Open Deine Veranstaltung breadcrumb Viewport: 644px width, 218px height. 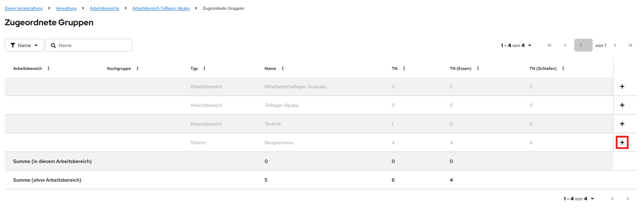tap(24, 8)
